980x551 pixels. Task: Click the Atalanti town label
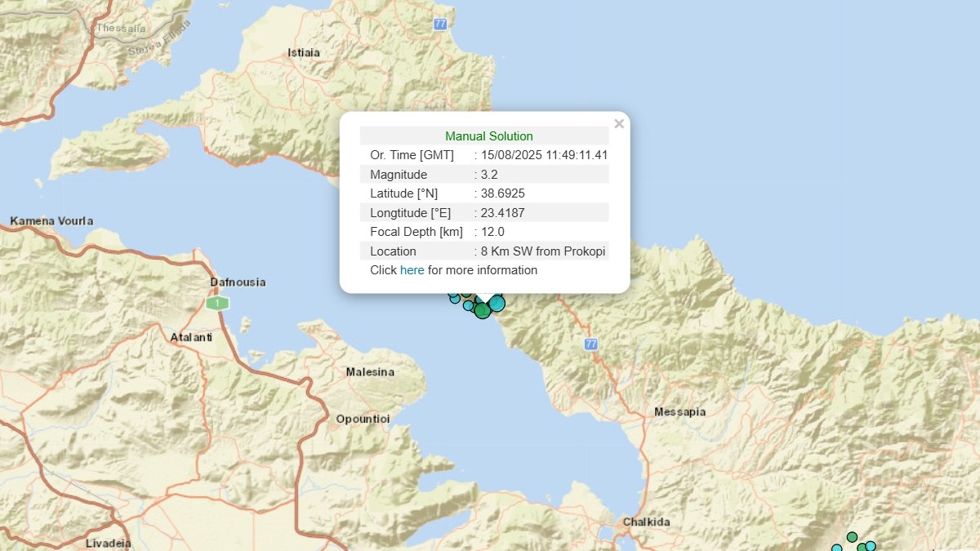[x=191, y=337]
